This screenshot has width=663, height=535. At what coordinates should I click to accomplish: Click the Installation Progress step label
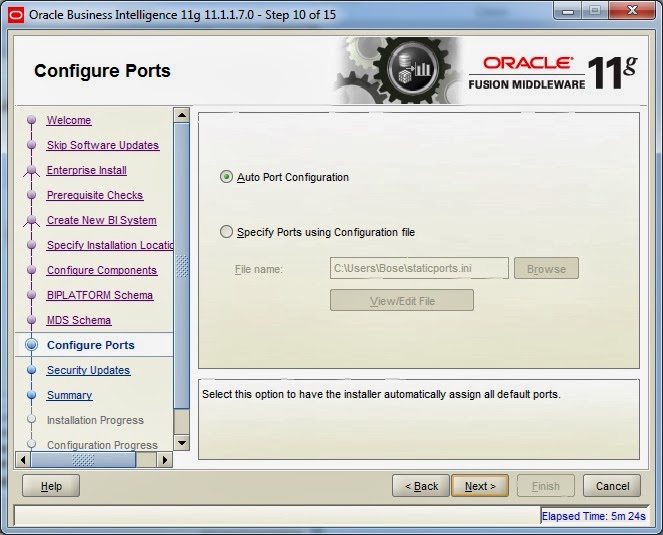click(95, 420)
